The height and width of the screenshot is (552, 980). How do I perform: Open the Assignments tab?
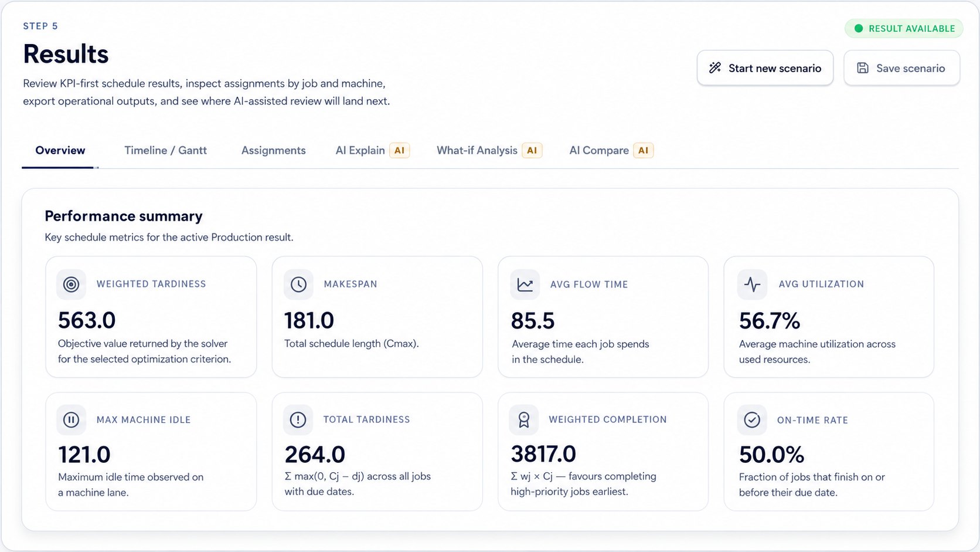click(274, 150)
